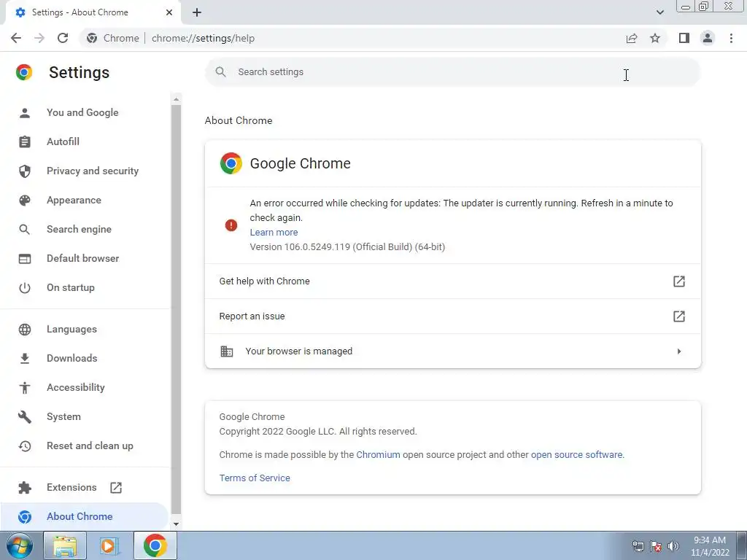This screenshot has width=747, height=560.
Task: Bookmark this tab with the star icon
Action: [x=655, y=38]
